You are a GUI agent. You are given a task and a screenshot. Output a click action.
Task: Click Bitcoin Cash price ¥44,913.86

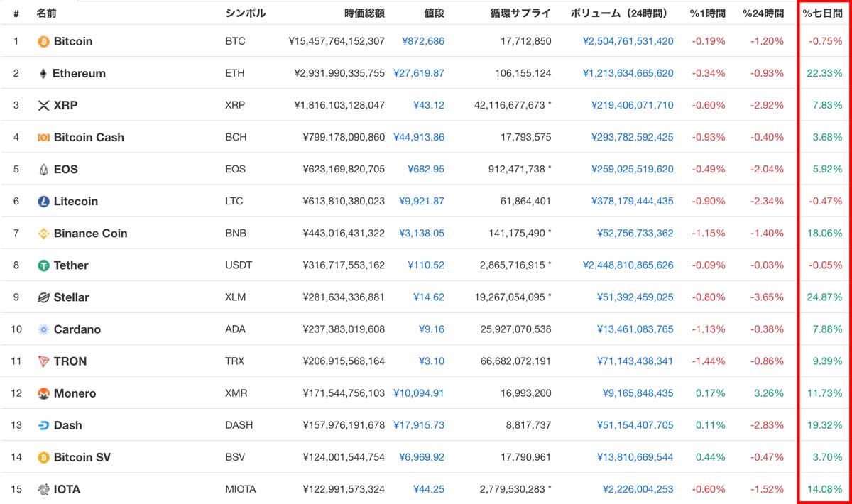tap(420, 137)
